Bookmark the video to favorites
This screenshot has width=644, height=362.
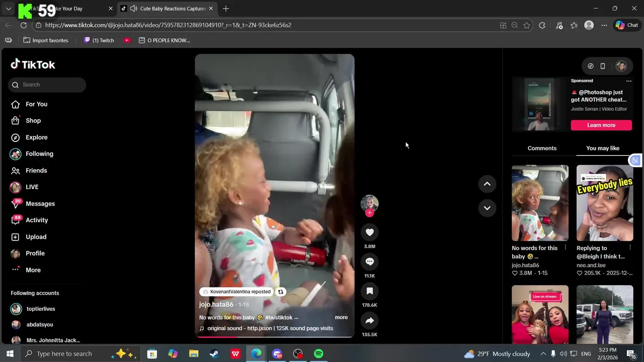(369, 291)
